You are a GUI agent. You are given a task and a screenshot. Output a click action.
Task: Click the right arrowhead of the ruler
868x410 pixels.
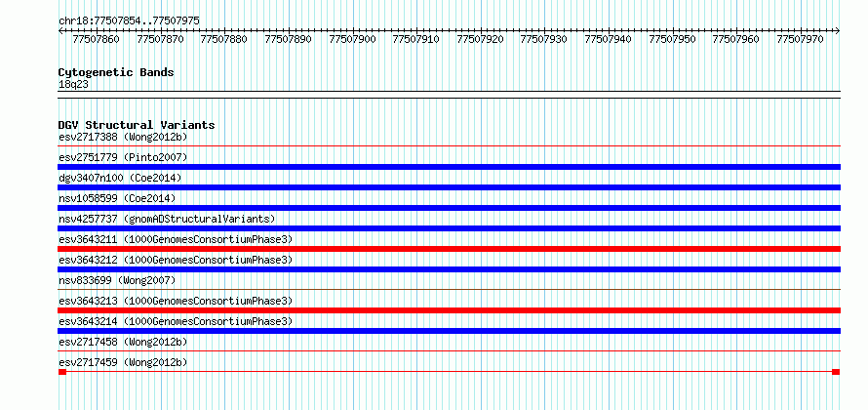[x=838, y=31]
